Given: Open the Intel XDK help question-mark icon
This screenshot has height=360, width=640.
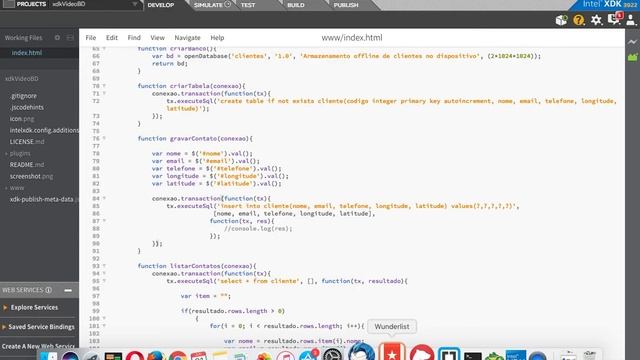Looking at the screenshot, I should click(x=578, y=20).
